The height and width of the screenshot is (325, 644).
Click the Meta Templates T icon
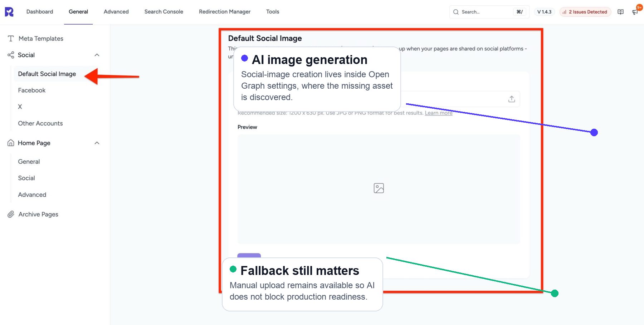pos(11,39)
